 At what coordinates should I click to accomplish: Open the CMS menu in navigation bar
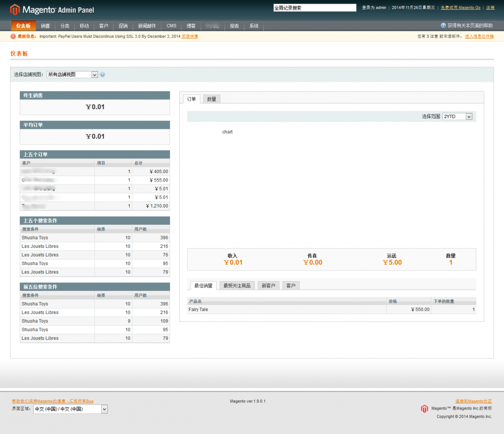(x=171, y=26)
